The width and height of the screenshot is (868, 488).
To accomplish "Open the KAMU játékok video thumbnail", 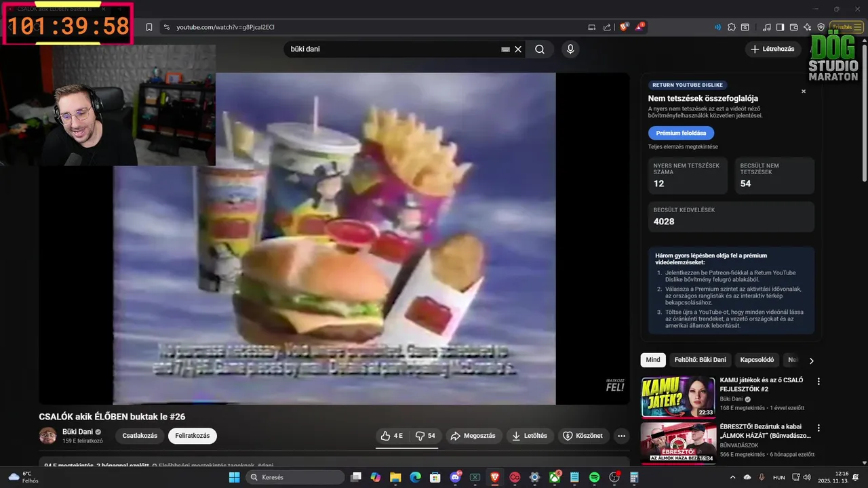I will [x=678, y=396].
